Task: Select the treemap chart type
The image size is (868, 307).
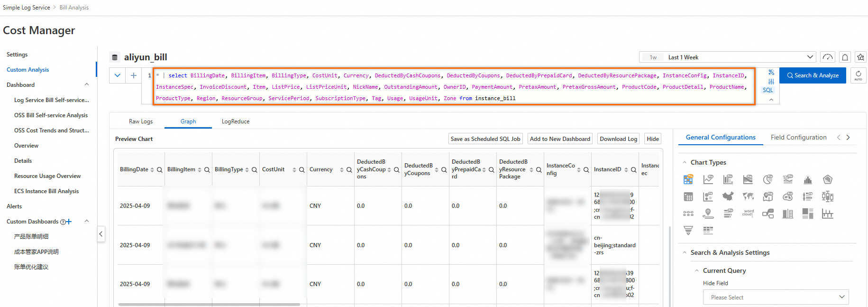Action: (x=808, y=214)
